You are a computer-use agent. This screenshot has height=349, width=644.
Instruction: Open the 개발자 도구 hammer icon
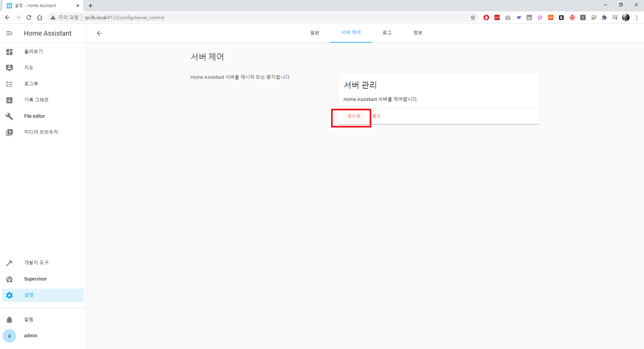[9, 263]
